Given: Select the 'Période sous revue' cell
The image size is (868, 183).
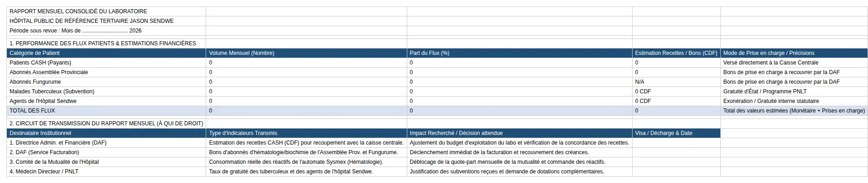Looking at the screenshot, I should point(106,31).
